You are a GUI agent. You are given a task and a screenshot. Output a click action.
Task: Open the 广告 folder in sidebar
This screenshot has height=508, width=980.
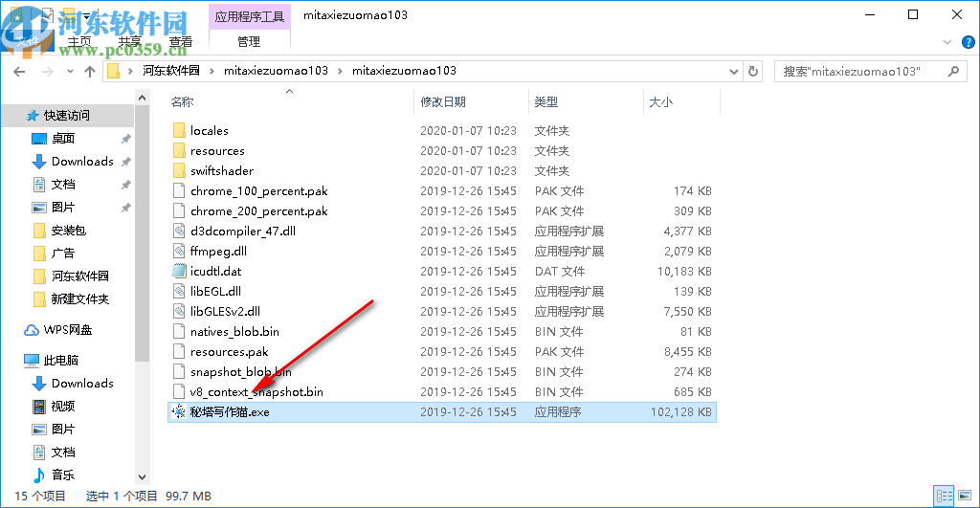coord(63,254)
